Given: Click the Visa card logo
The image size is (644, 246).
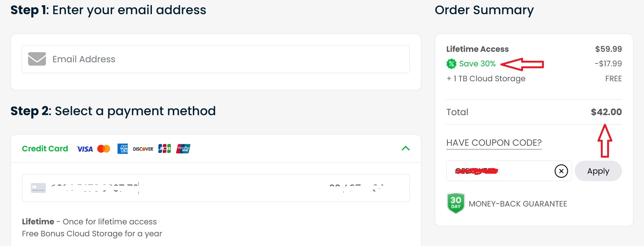Looking at the screenshot, I should [85, 149].
